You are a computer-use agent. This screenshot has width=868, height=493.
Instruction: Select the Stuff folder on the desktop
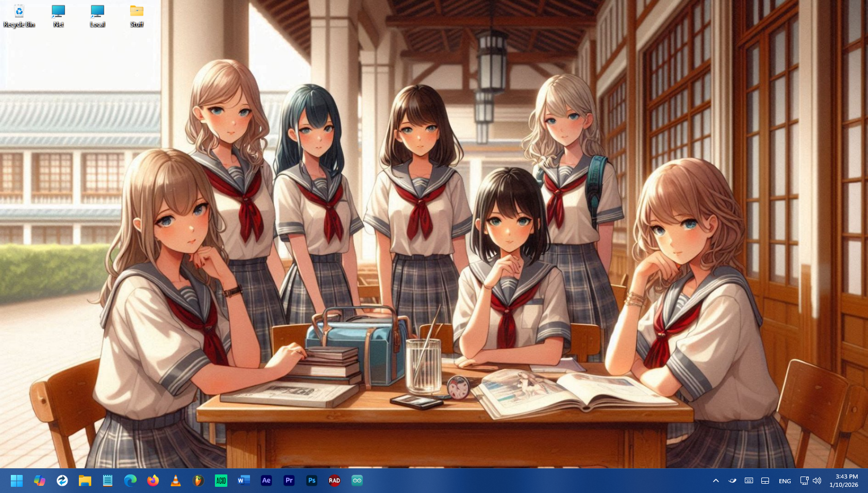[137, 16]
